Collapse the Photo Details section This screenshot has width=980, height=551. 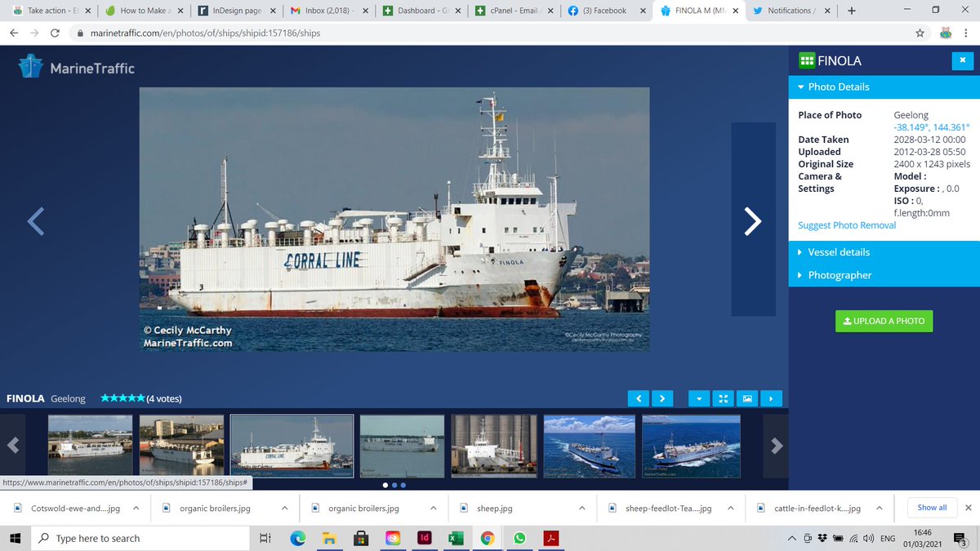coord(884,87)
